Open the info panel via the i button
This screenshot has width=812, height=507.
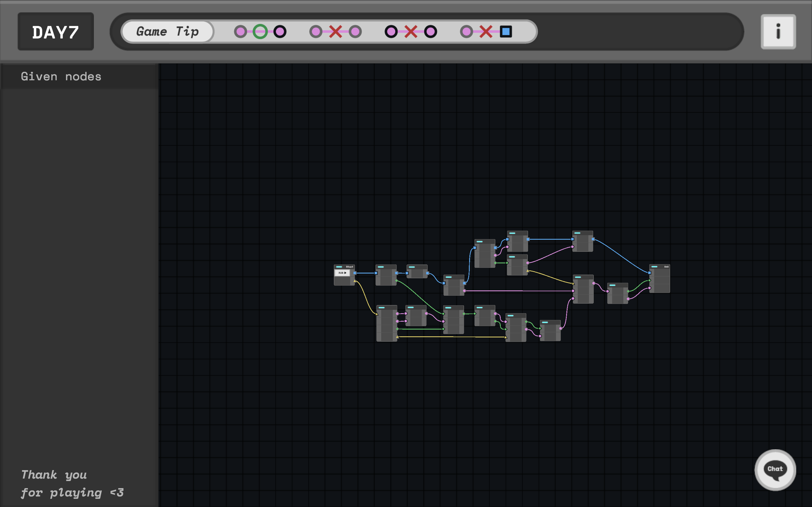click(x=778, y=32)
